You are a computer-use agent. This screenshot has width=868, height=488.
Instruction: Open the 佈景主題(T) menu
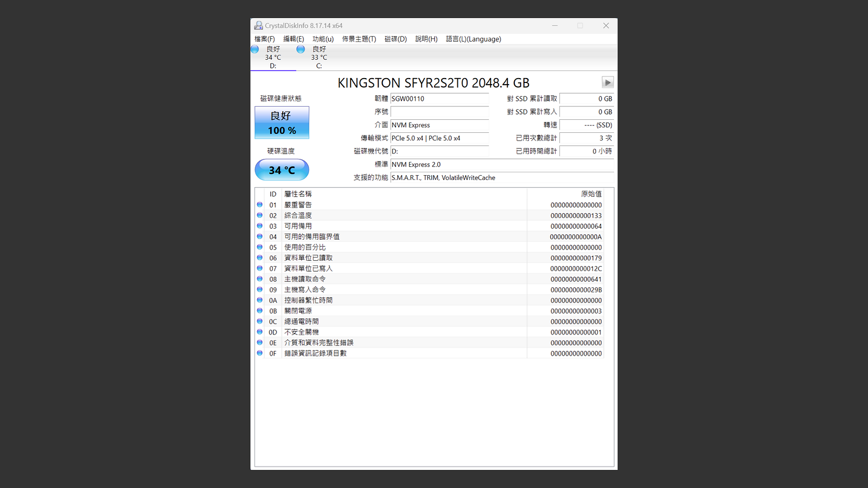(359, 39)
